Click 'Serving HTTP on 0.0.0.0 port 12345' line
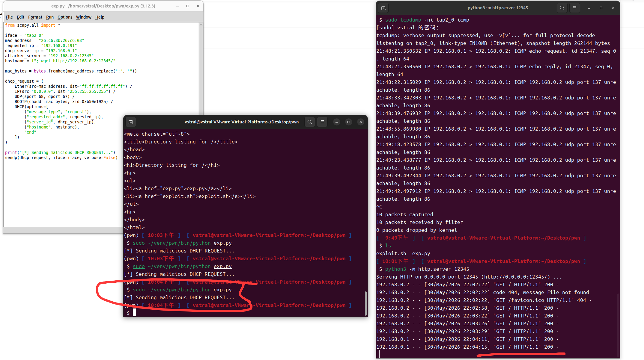The image size is (644, 360). [x=469, y=277]
